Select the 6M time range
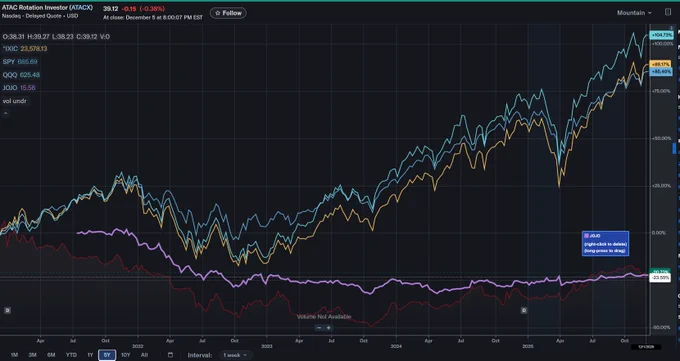Viewport: 680px width, 361px height. coord(51,355)
